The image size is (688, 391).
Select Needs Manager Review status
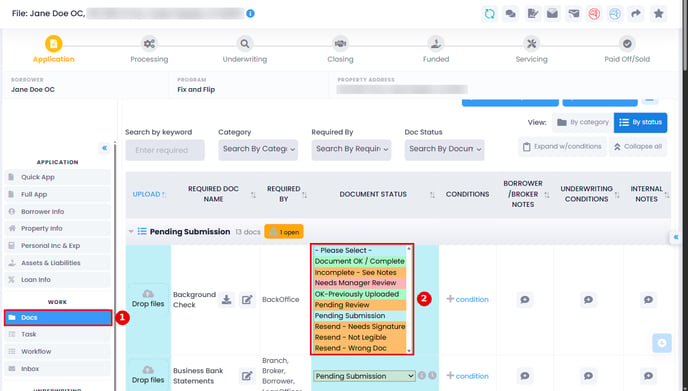point(359,283)
